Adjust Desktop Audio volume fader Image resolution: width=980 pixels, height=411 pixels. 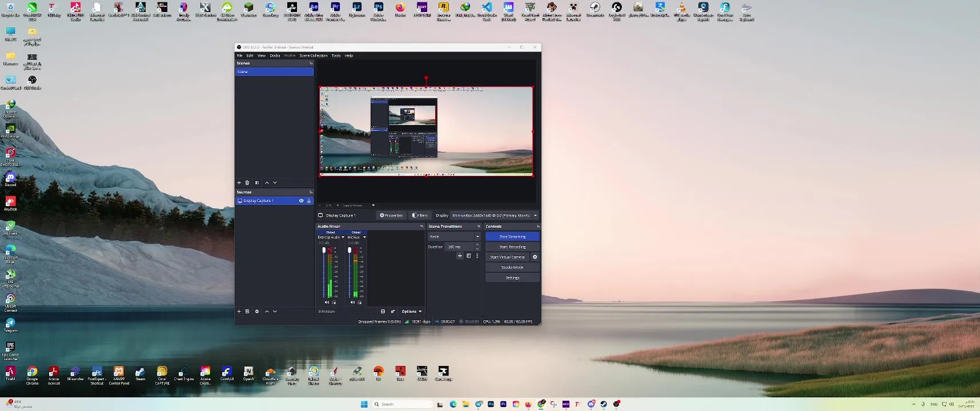[324, 250]
